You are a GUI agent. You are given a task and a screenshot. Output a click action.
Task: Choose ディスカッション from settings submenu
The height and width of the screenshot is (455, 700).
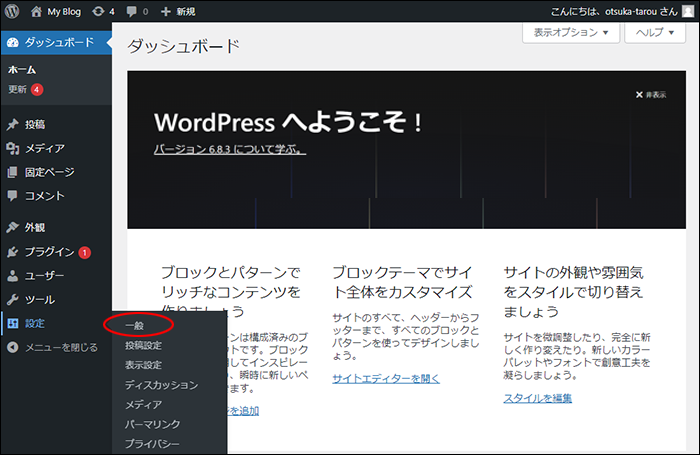(x=161, y=385)
